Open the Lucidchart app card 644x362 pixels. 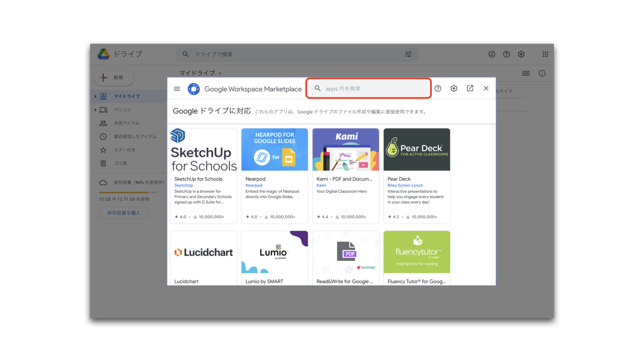[x=204, y=258]
